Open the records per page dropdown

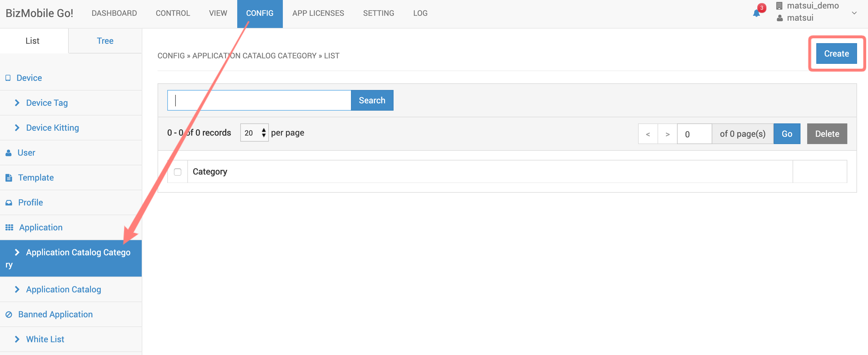[254, 133]
